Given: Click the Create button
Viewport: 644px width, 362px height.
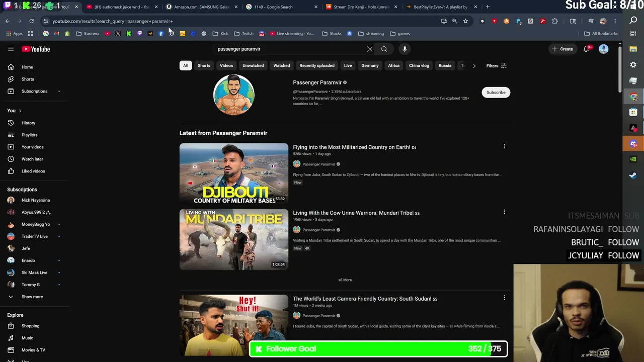Looking at the screenshot, I should coord(562,49).
